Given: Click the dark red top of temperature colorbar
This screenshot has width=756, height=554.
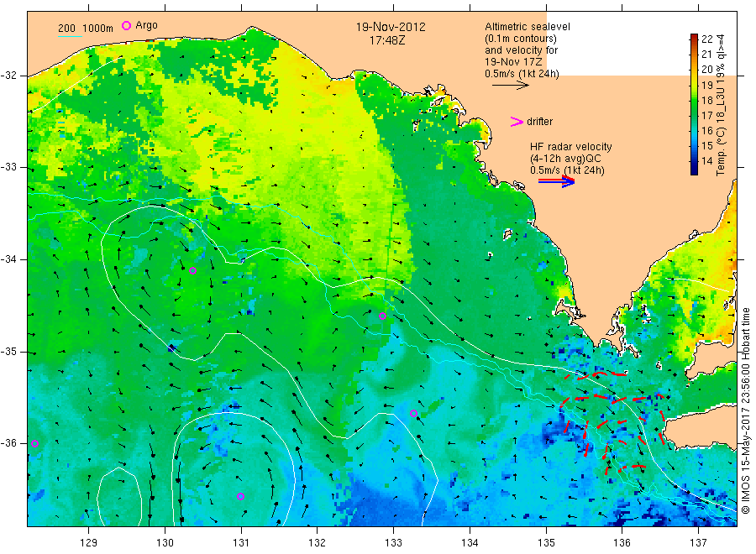Looking at the screenshot, I should (x=694, y=37).
